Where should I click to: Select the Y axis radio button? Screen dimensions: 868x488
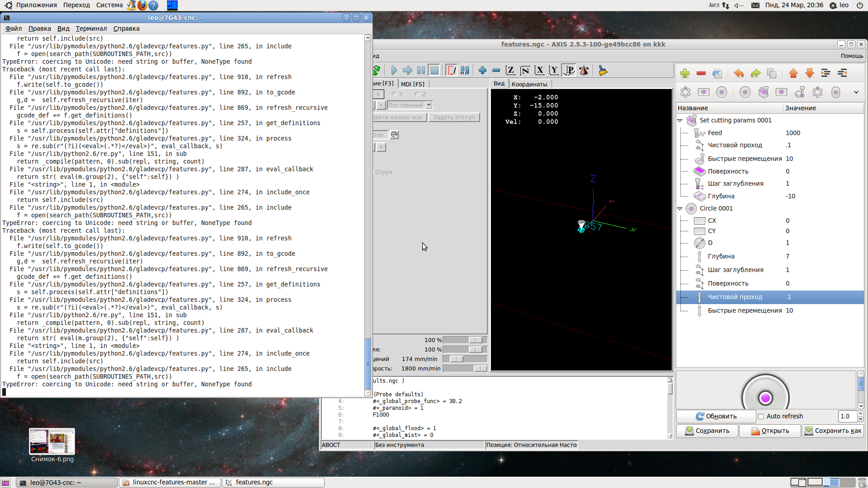tap(394, 94)
